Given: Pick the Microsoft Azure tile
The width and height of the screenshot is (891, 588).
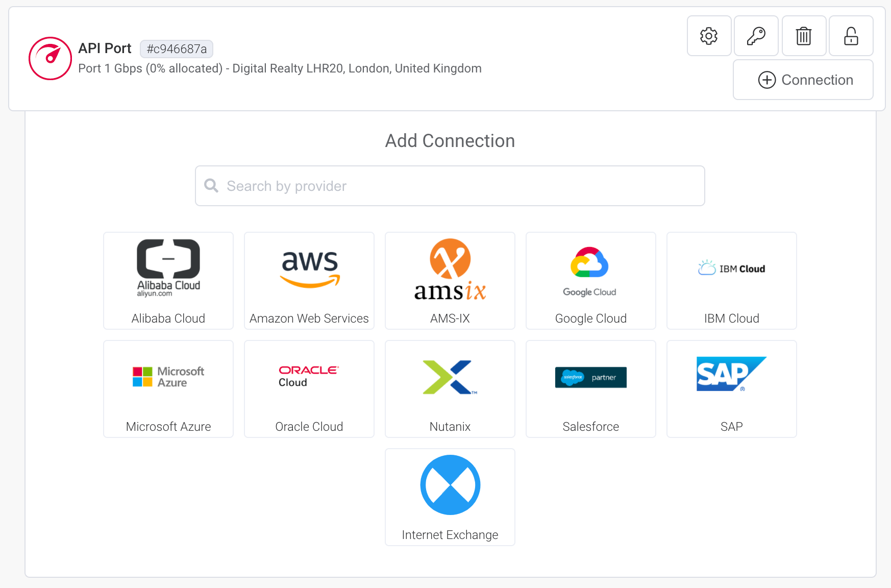Looking at the screenshot, I should [x=168, y=389].
